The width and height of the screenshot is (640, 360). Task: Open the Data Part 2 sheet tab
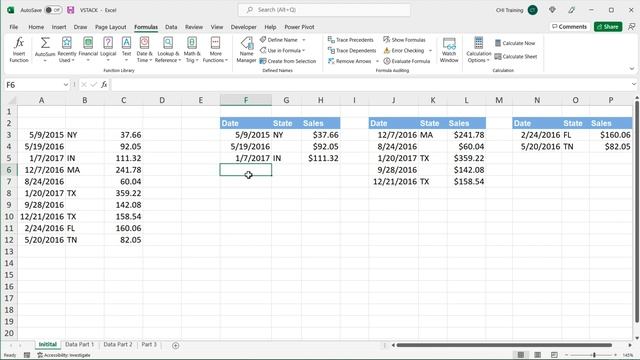click(118, 344)
